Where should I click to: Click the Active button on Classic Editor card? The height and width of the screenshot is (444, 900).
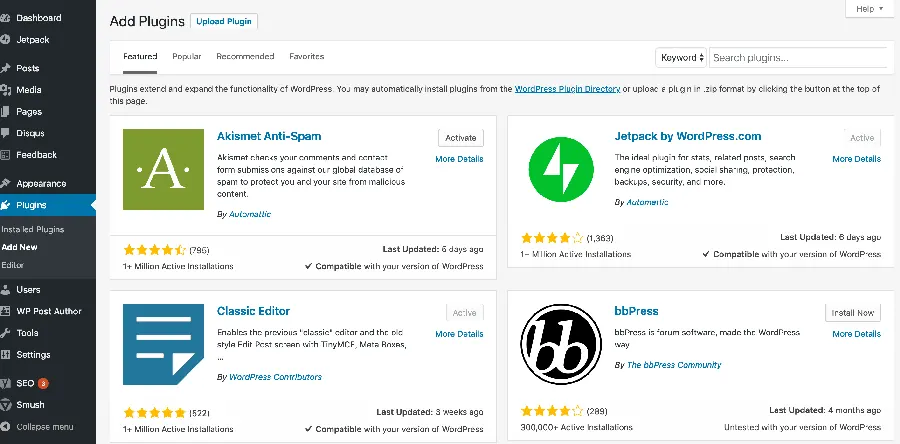[x=464, y=313]
